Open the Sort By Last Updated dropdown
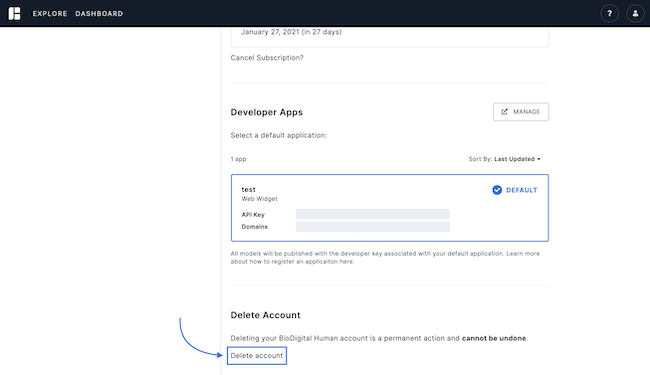This screenshot has width=650, height=375. click(x=504, y=159)
